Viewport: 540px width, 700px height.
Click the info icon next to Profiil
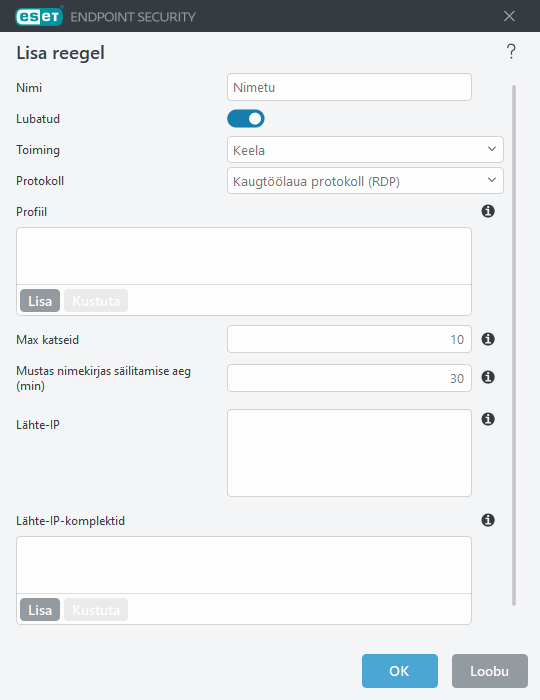pyautogui.click(x=488, y=211)
